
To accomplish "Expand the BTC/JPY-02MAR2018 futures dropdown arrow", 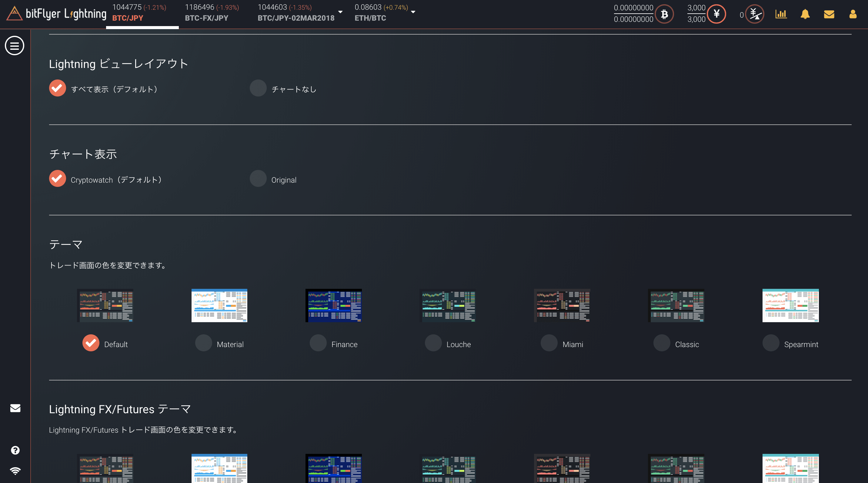I will pos(340,12).
